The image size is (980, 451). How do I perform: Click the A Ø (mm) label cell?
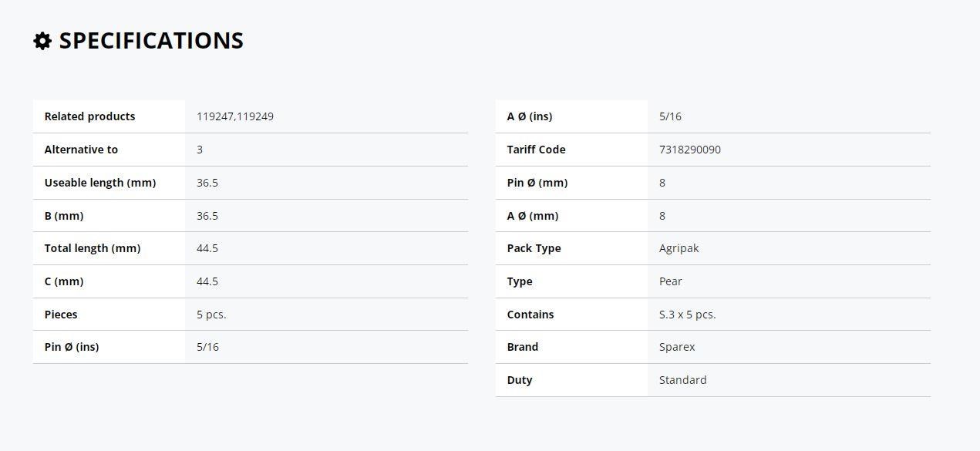coord(571,216)
